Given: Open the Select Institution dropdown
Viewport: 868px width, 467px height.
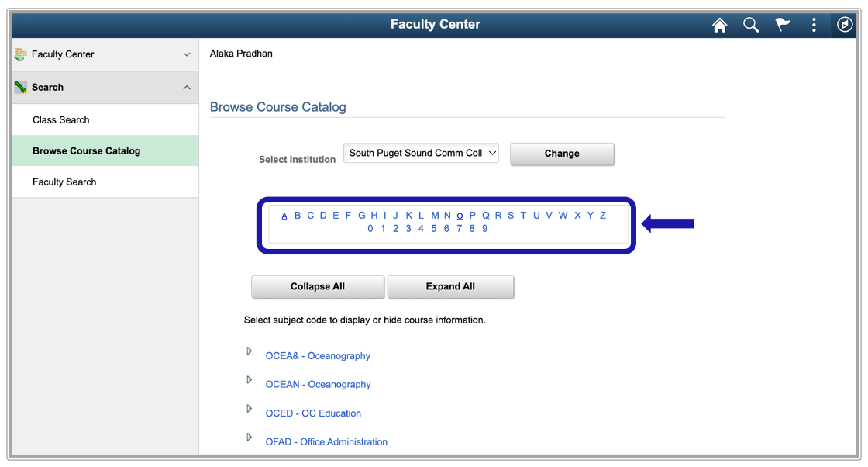Looking at the screenshot, I should click(421, 153).
